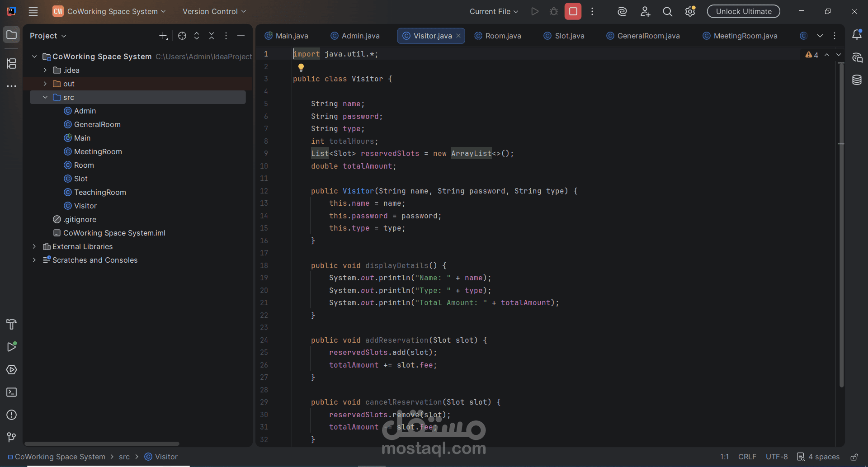Viewport: 868px width, 467px height.
Task: Go to the previous highlighted problem arrow
Action: pos(827,55)
